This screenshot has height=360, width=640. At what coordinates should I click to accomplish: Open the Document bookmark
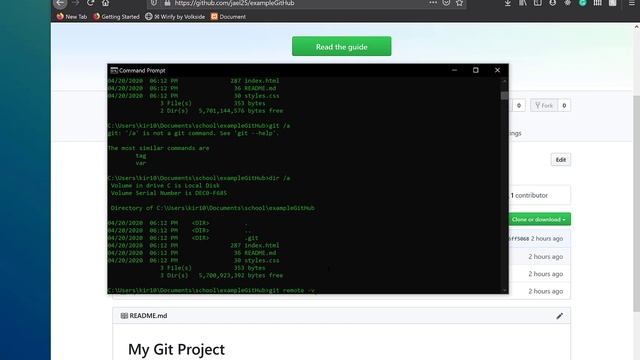(x=228, y=17)
